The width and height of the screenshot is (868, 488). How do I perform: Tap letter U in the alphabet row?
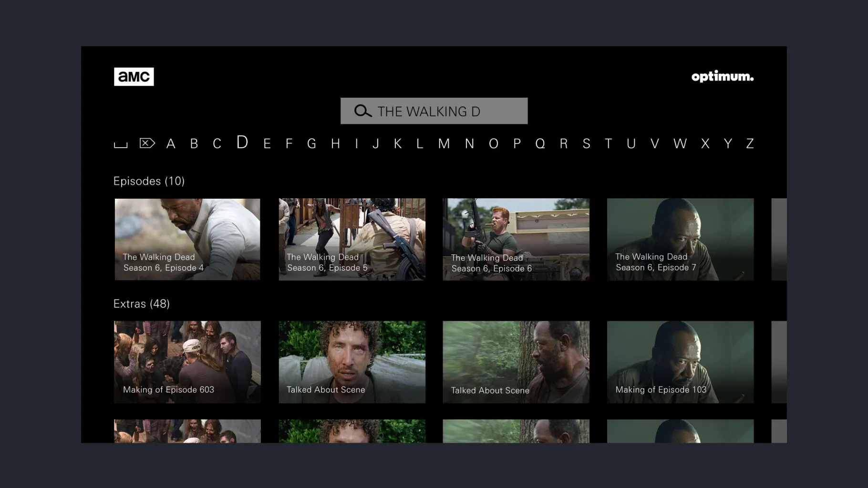[631, 143]
